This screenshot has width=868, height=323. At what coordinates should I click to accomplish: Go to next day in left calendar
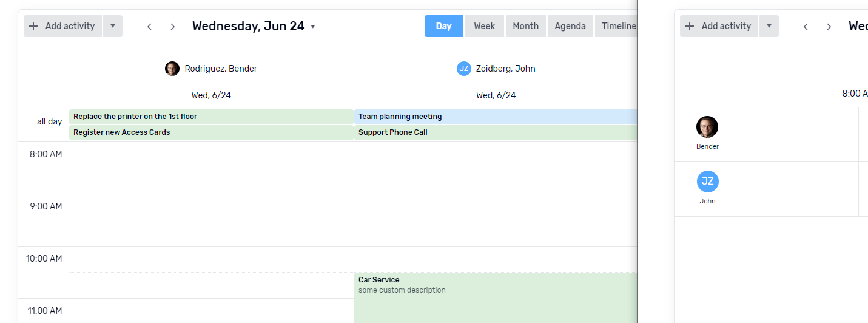tap(173, 27)
